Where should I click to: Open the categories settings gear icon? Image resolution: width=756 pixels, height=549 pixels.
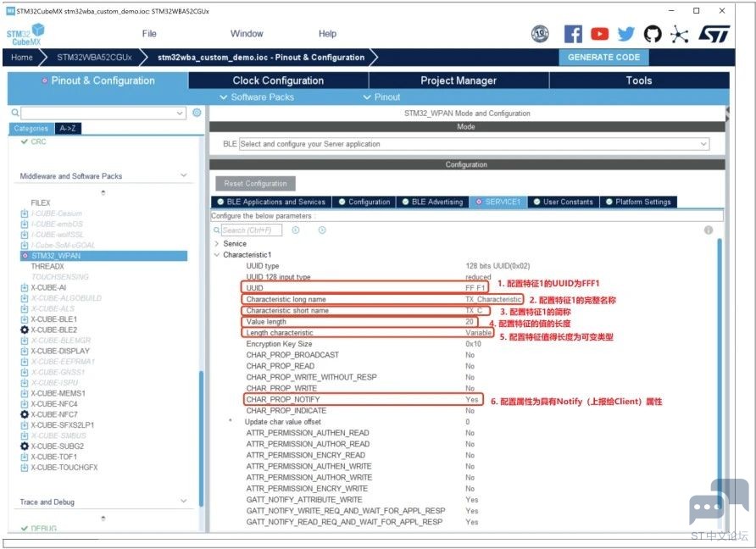click(x=197, y=113)
